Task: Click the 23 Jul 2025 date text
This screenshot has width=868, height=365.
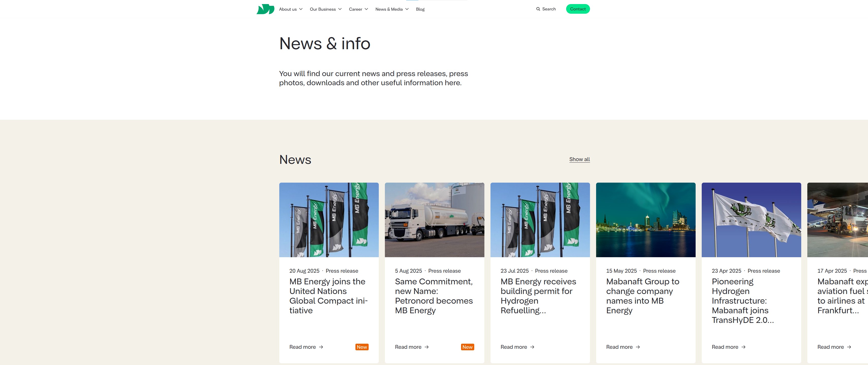Action: pos(515,271)
